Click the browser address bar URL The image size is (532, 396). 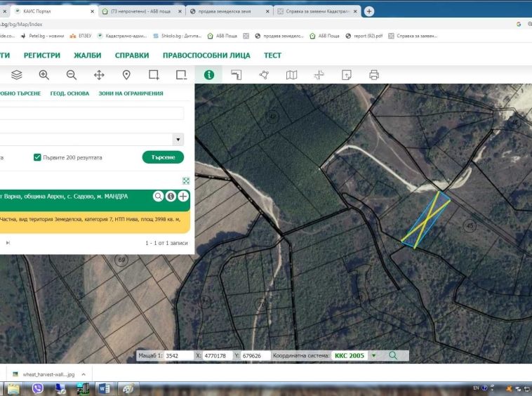click(x=21, y=24)
